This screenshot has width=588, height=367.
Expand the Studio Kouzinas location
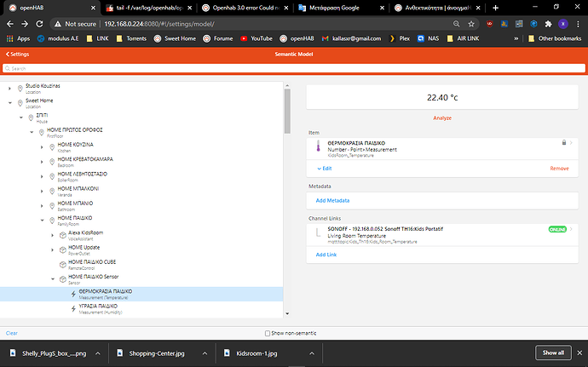pyautogui.click(x=9, y=89)
